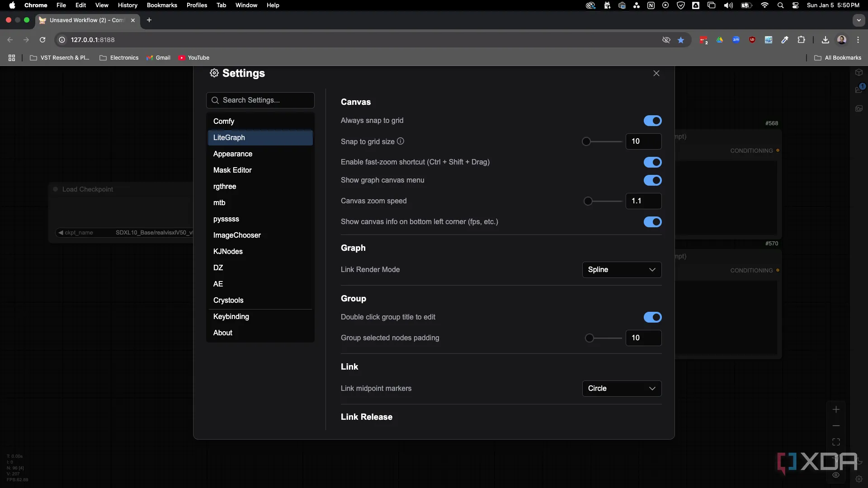The width and height of the screenshot is (868, 488).
Task: Open the tab search dropdown arrow
Action: (859, 20)
